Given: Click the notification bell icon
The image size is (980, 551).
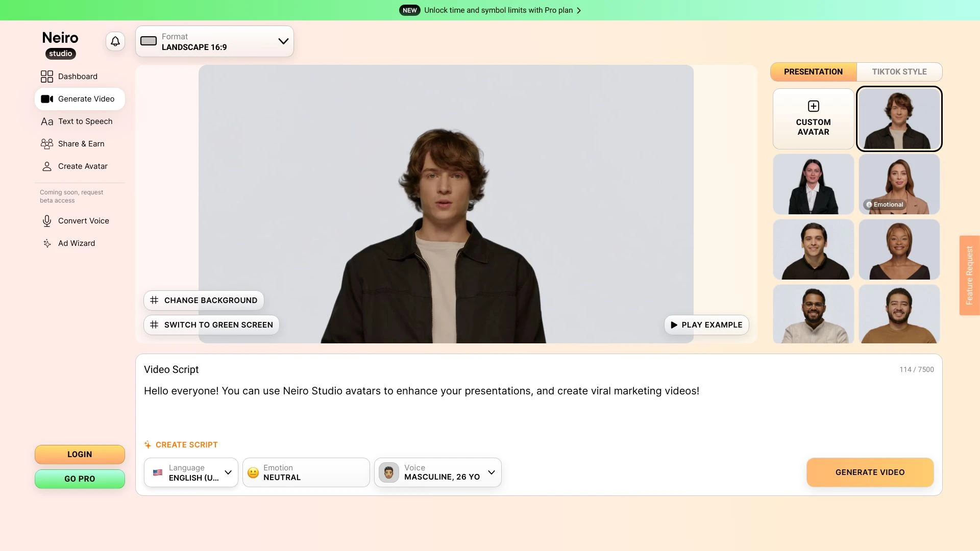Looking at the screenshot, I should coord(114,41).
